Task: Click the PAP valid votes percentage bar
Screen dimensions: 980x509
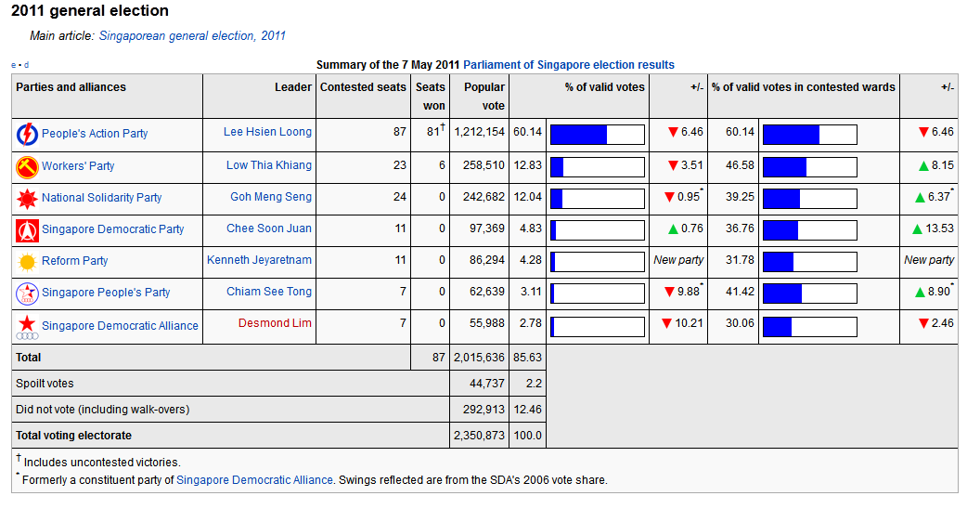Action: click(x=597, y=134)
